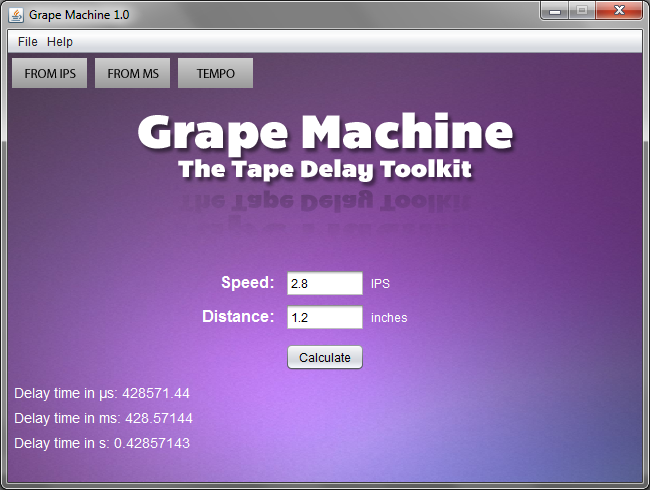The width and height of the screenshot is (650, 490).
Task: Switch to the FROM MS mode
Action: click(x=133, y=73)
